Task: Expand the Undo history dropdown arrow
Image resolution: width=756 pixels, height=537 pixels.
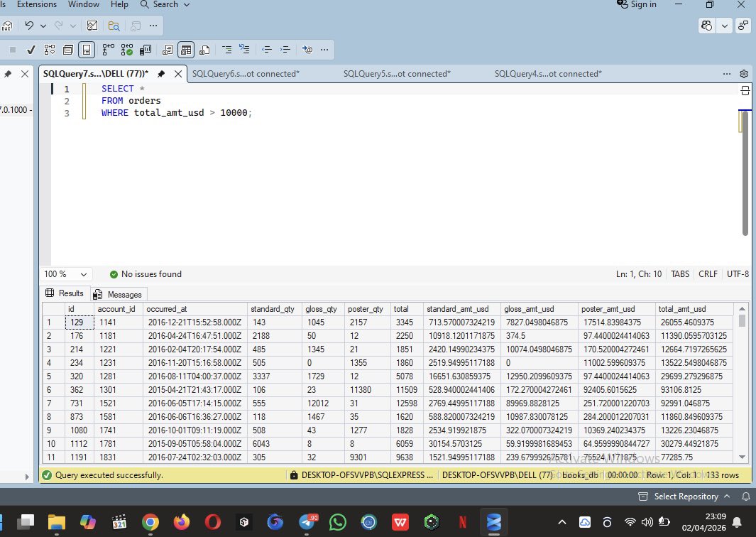Action: [43, 26]
